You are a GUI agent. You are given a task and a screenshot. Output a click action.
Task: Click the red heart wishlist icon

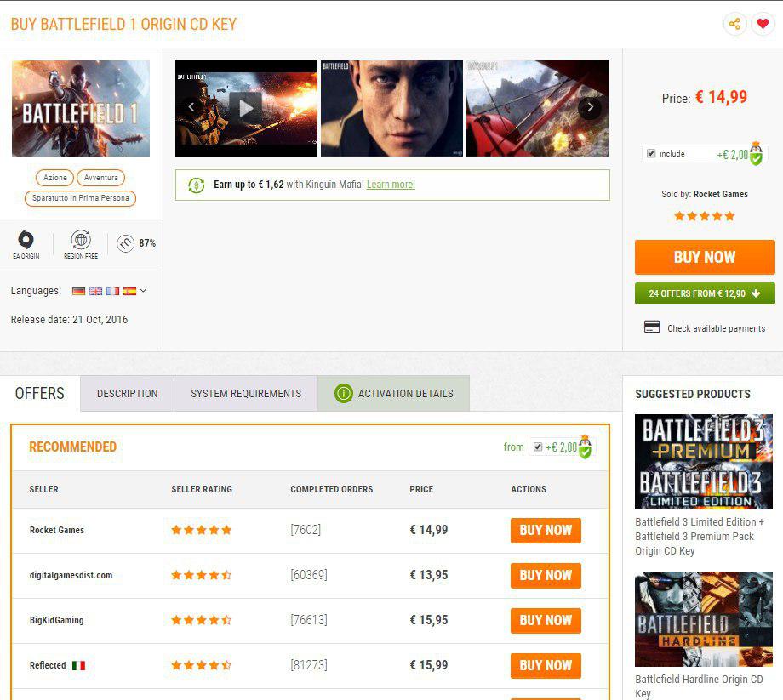[763, 24]
